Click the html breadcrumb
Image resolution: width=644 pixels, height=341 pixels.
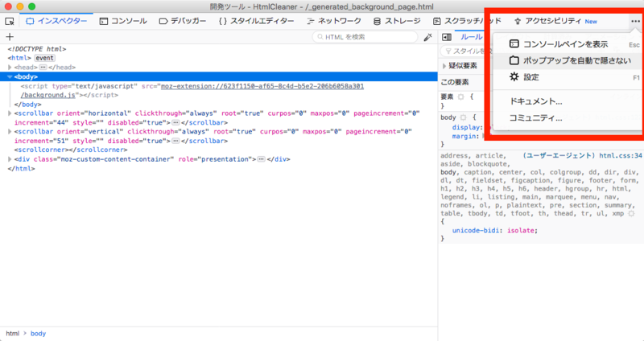13,334
